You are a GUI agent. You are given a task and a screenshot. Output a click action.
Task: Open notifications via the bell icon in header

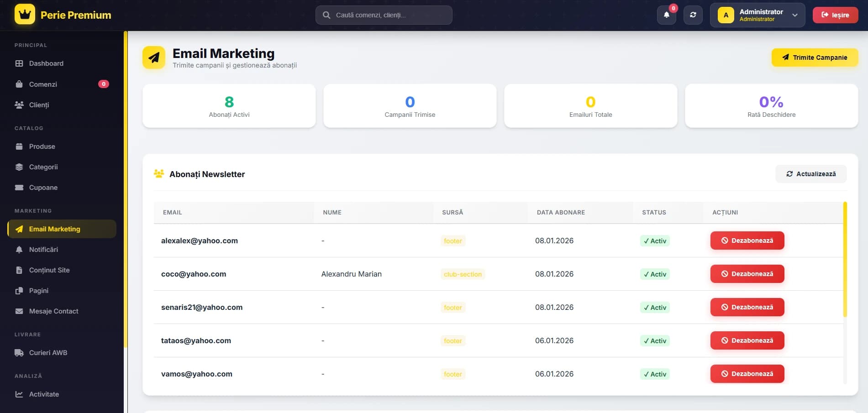666,15
